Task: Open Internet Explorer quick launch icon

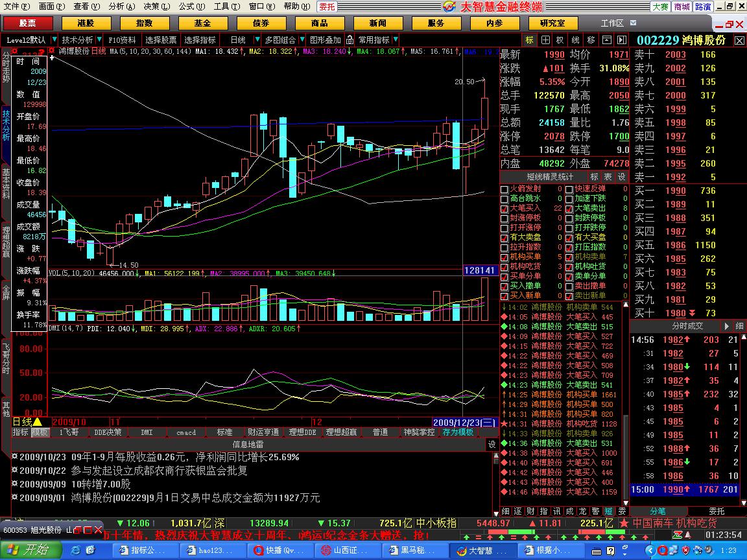Action: [75, 550]
